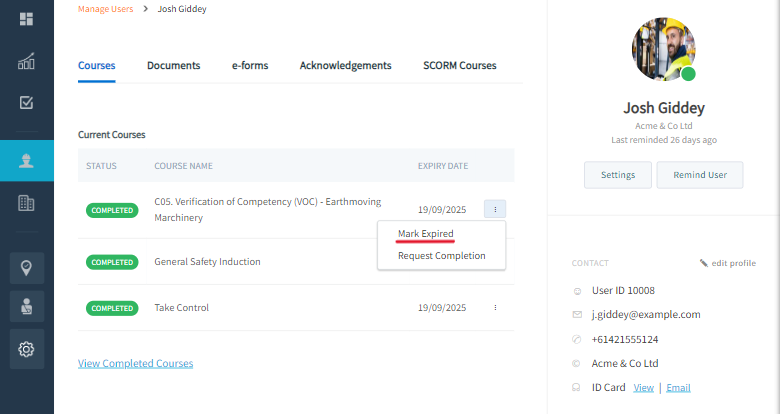780x414 pixels.
Task: Click COMPLETED badge for General Safety Induction
Action: [112, 262]
